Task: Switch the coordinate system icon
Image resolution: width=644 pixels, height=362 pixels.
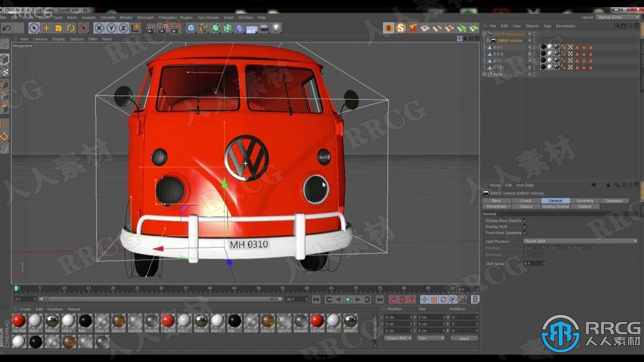Action: (136, 28)
